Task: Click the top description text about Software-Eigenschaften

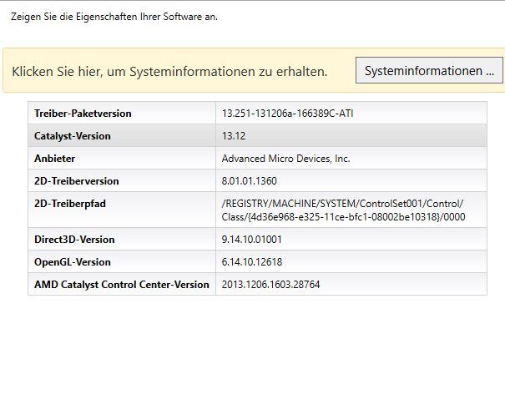Action: point(114,16)
